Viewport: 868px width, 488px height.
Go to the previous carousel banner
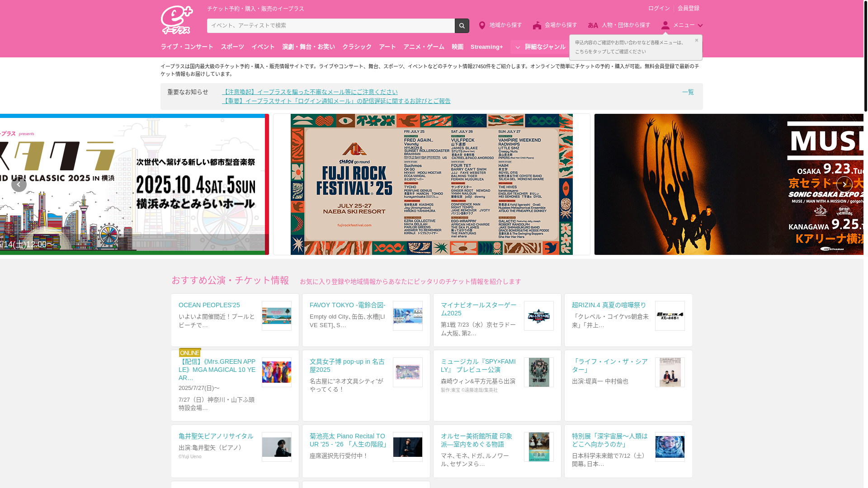tap(19, 184)
